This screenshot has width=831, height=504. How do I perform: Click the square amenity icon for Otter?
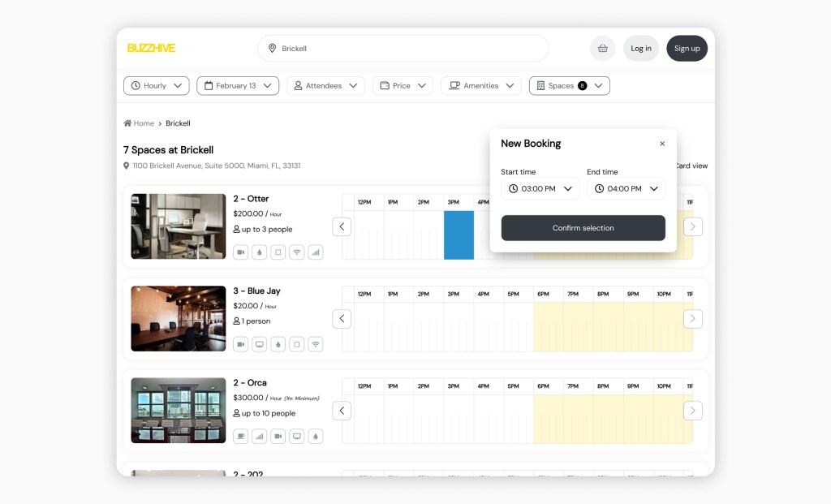click(x=278, y=252)
